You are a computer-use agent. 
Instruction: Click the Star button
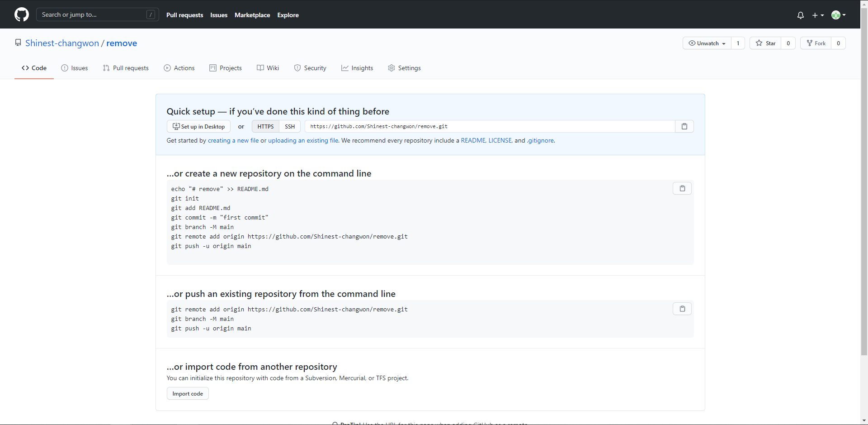(x=765, y=43)
